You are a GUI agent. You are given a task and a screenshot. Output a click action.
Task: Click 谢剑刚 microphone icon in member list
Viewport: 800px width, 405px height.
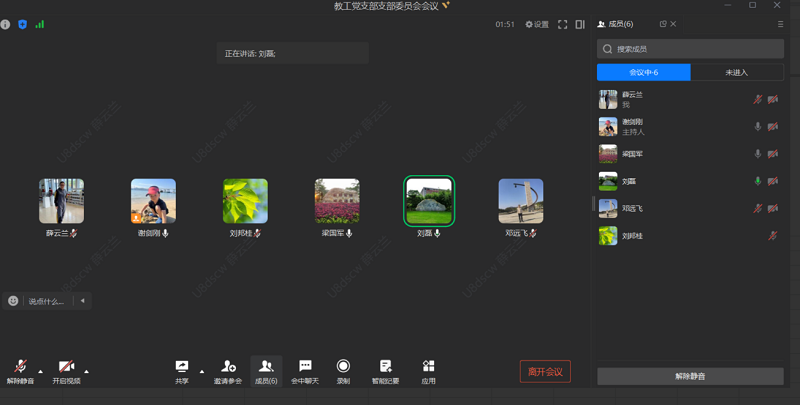coord(758,126)
